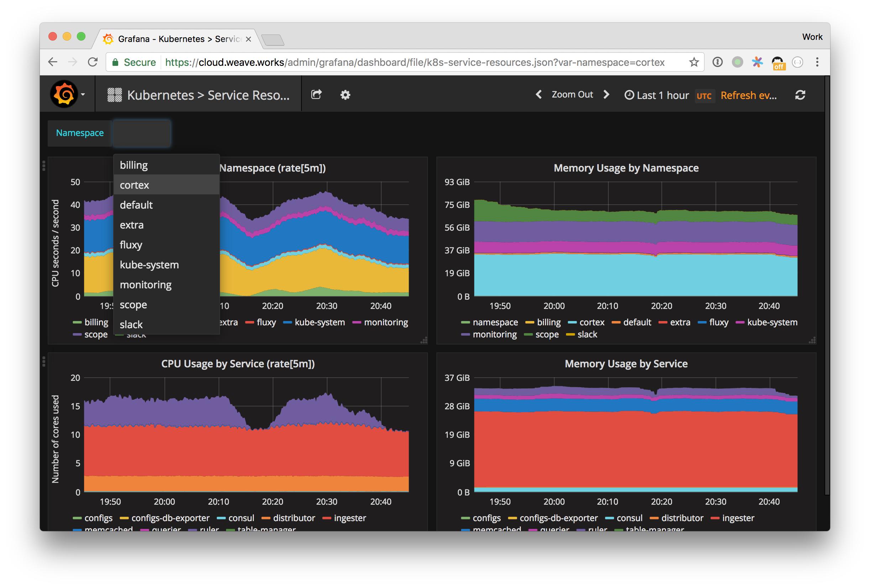
Task: Click the refresh dashboard icon
Action: coord(800,95)
